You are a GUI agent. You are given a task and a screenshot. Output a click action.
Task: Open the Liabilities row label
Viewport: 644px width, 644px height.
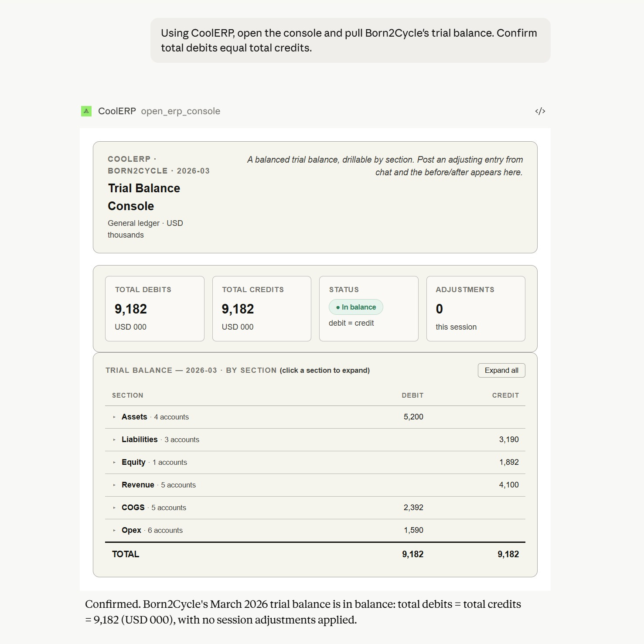pyautogui.click(x=140, y=440)
